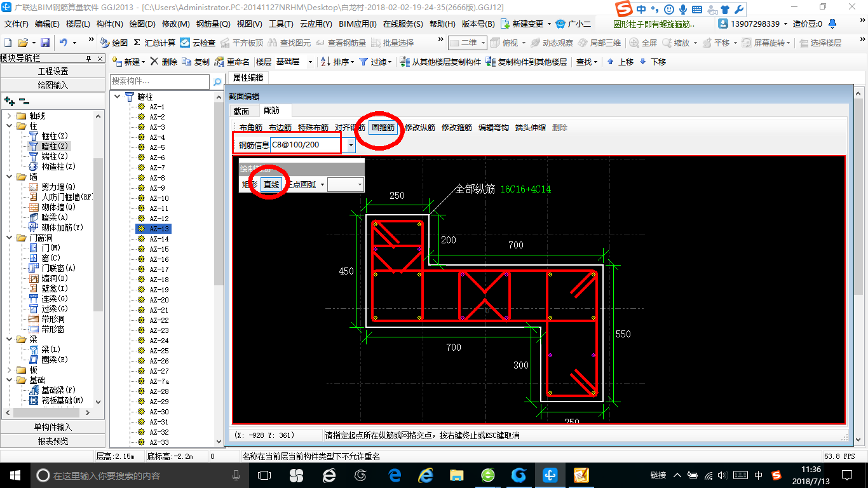Open the 单构件输入 section
The width and height of the screenshot is (868, 488).
point(53,427)
